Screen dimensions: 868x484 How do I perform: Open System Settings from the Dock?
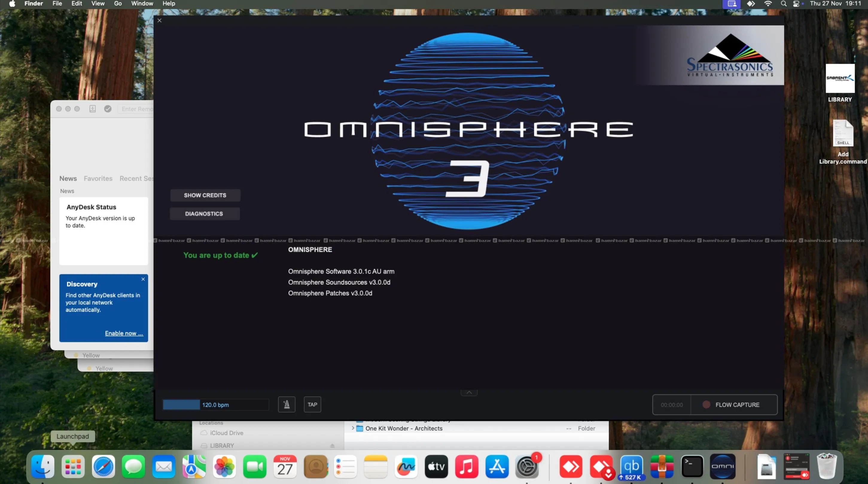tap(527, 466)
